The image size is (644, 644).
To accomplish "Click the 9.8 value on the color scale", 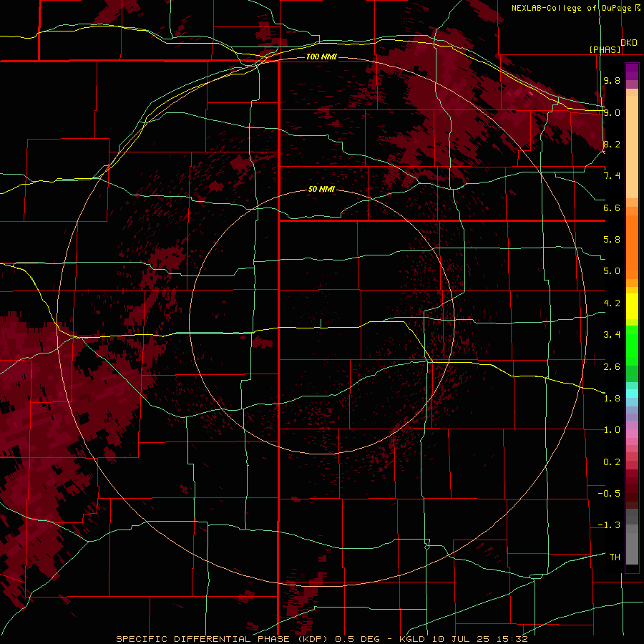I will 612,80.
